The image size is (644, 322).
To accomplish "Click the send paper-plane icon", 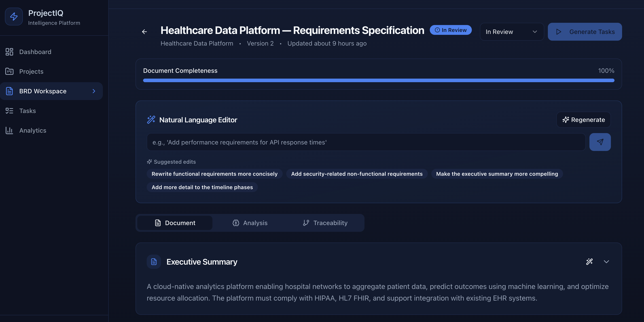I will [x=600, y=142].
